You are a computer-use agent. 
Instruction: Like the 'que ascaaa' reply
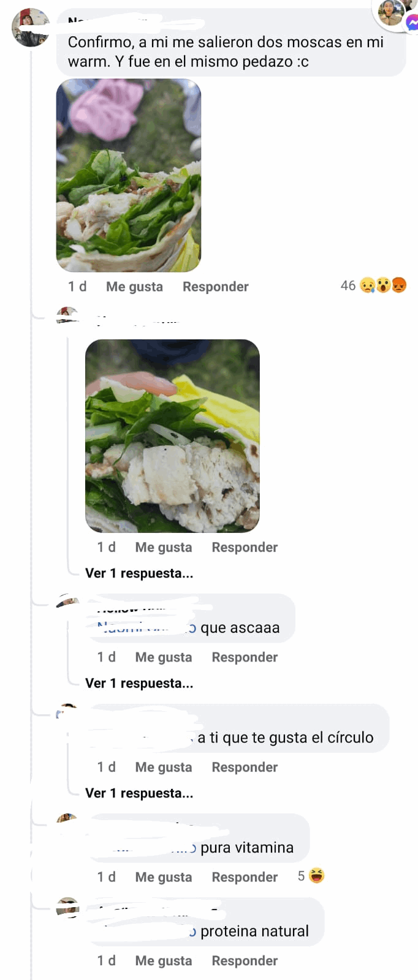click(x=164, y=657)
